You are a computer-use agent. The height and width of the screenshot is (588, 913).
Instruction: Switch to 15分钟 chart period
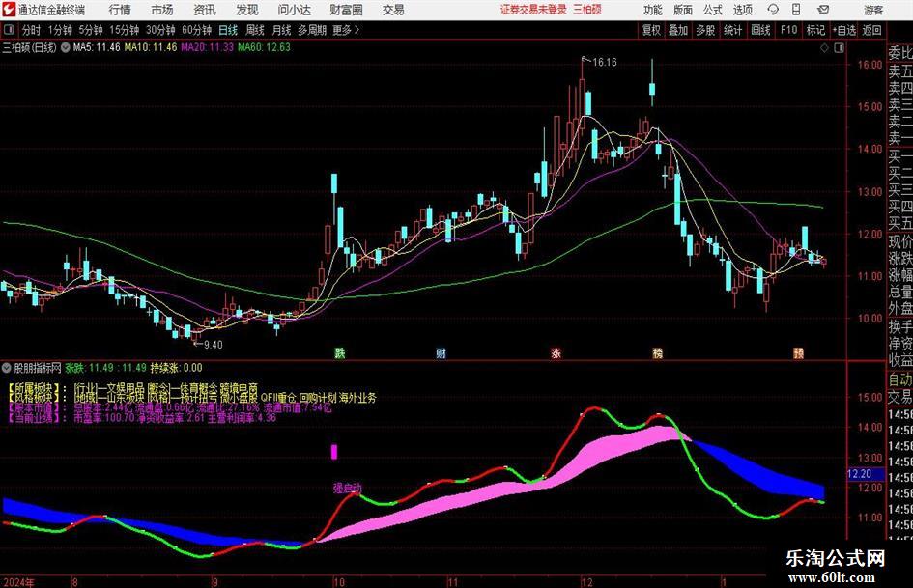[124, 30]
